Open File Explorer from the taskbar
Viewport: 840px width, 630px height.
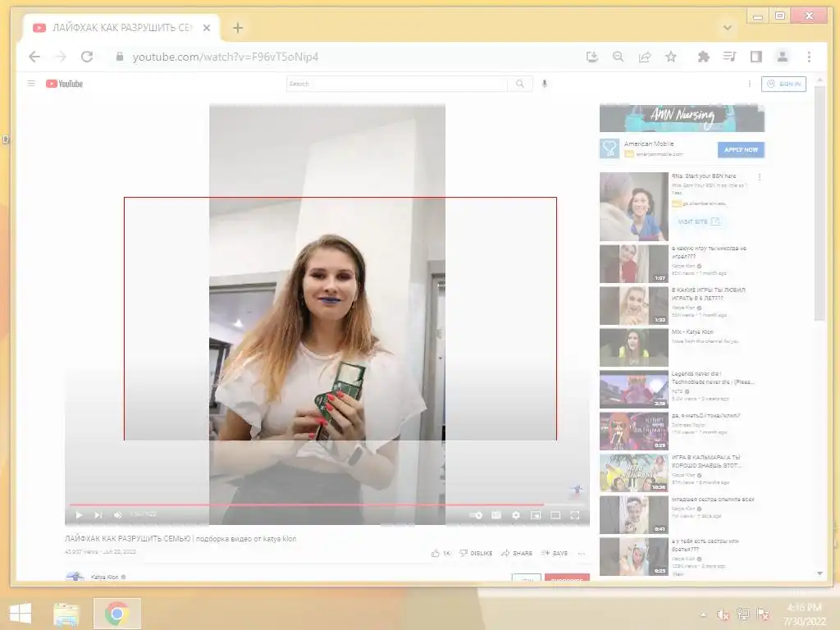pos(66,614)
